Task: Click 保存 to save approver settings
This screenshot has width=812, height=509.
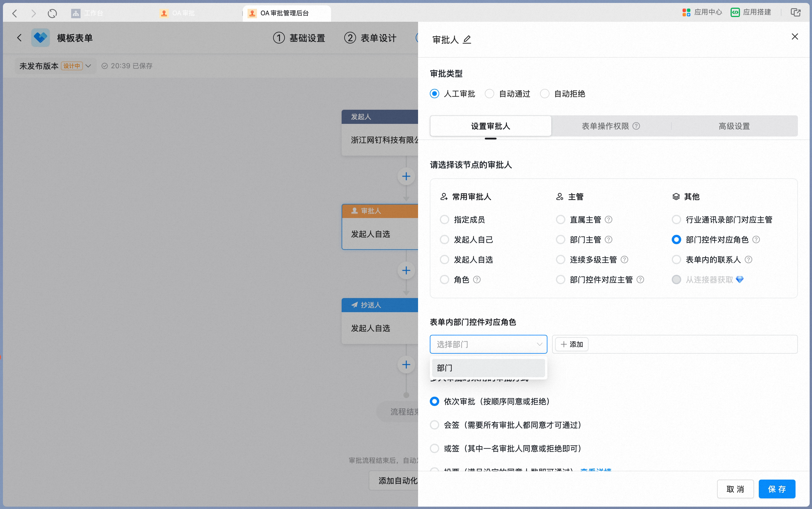Action: tap(777, 489)
